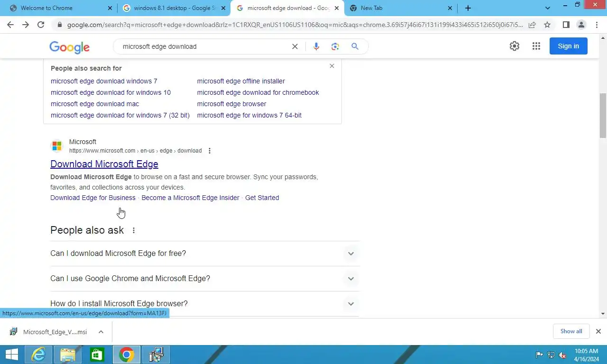Screen dimensions: 607x364
Task: Open the Chrome side panel
Action: [x=566, y=25]
